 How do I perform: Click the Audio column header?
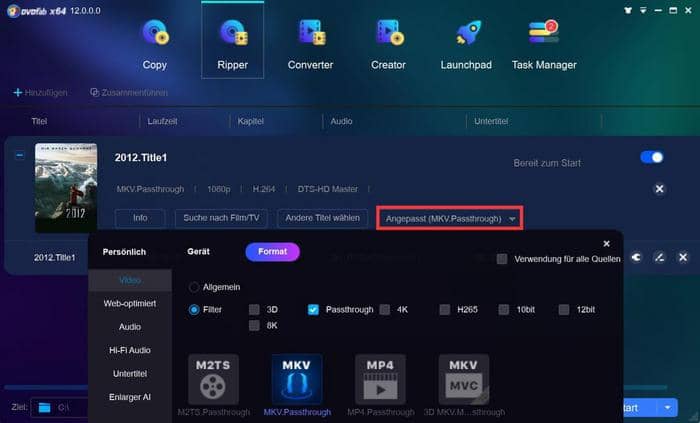click(342, 121)
